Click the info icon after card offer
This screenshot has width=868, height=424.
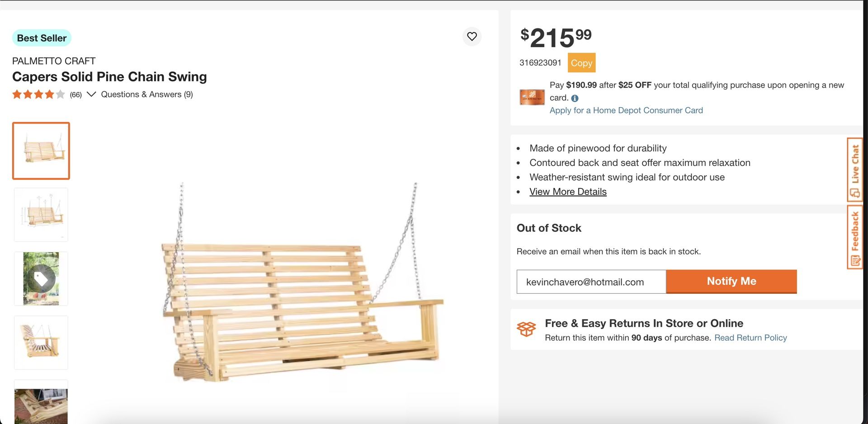click(x=575, y=98)
